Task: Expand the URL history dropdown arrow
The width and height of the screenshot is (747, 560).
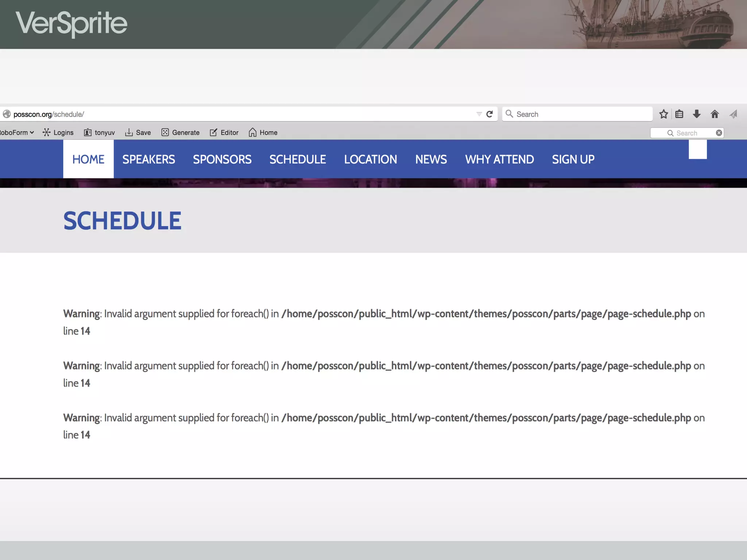Action: pyautogui.click(x=479, y=114)
